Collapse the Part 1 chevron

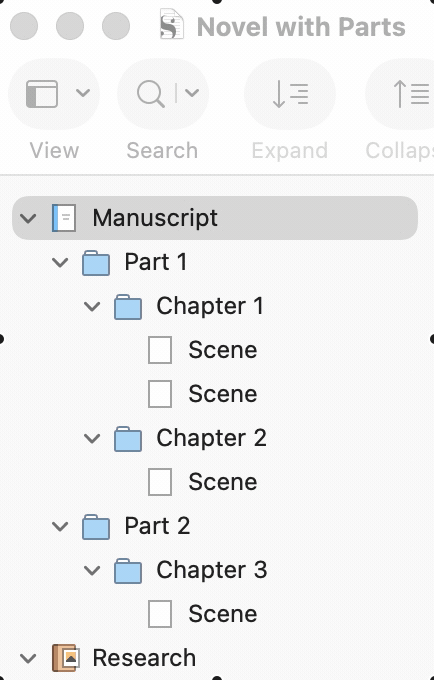point(60,262)
